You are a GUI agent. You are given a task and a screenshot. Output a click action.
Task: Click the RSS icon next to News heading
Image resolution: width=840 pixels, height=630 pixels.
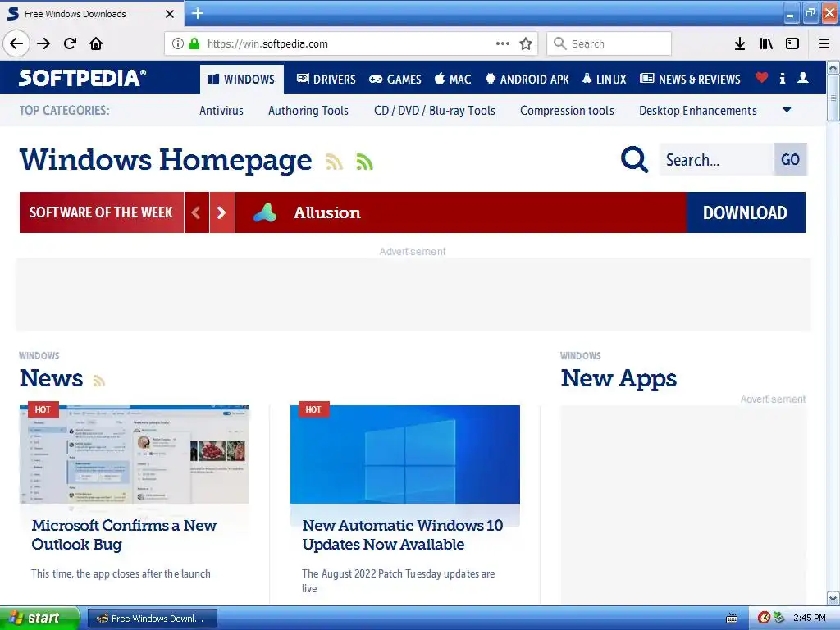(98, 381)
